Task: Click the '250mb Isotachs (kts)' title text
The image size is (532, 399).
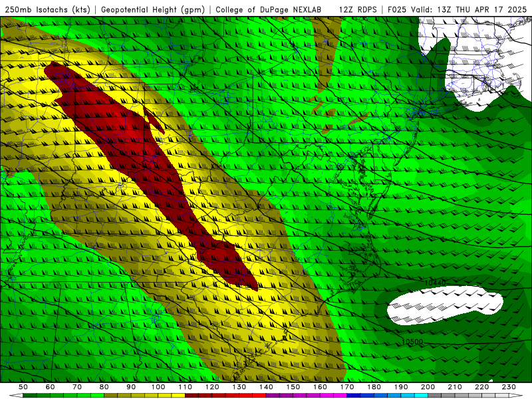Action: [x=47, y=10]
